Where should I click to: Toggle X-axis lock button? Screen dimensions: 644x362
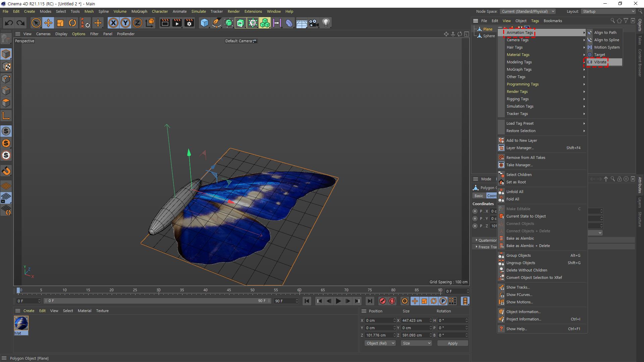[x=113, y=23]
